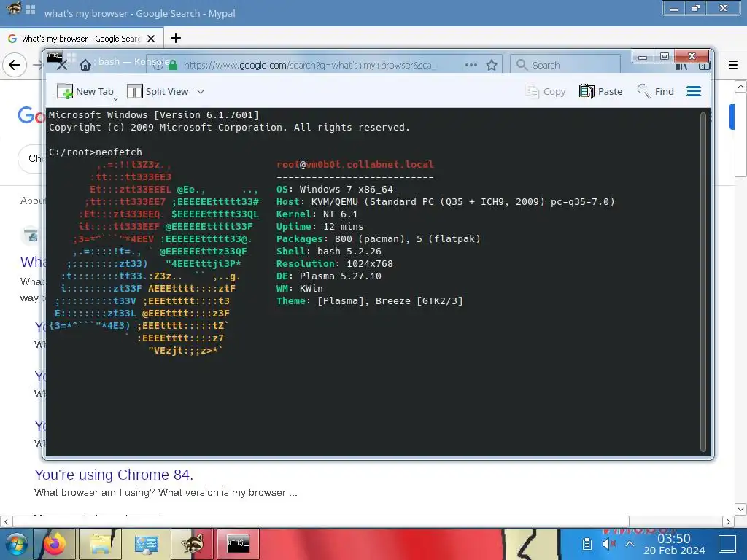Minimize the Konsole window
This screenshot has width=747, height=560.
click(x=643, y=57)
